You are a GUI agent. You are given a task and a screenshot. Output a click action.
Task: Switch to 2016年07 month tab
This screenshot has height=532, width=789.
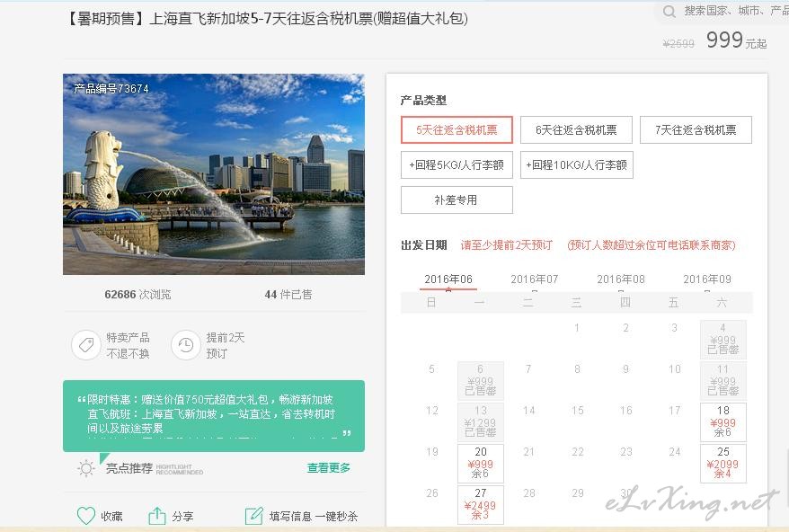(535, 279)
